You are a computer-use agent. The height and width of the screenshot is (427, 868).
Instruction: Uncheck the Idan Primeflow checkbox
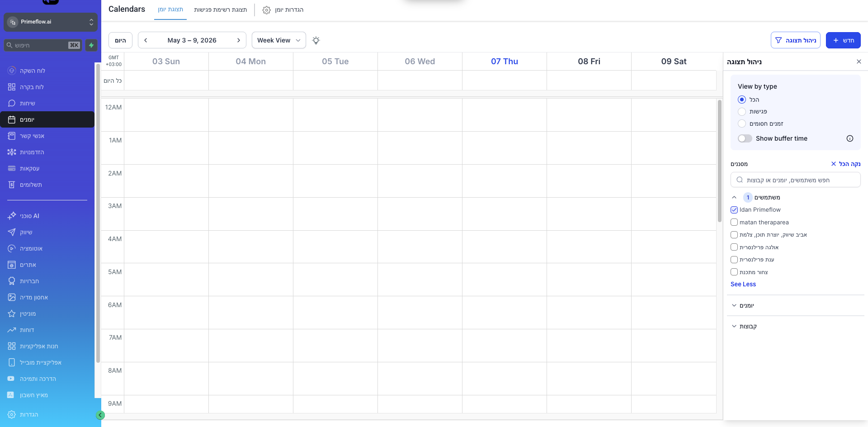tap(734, 210)
